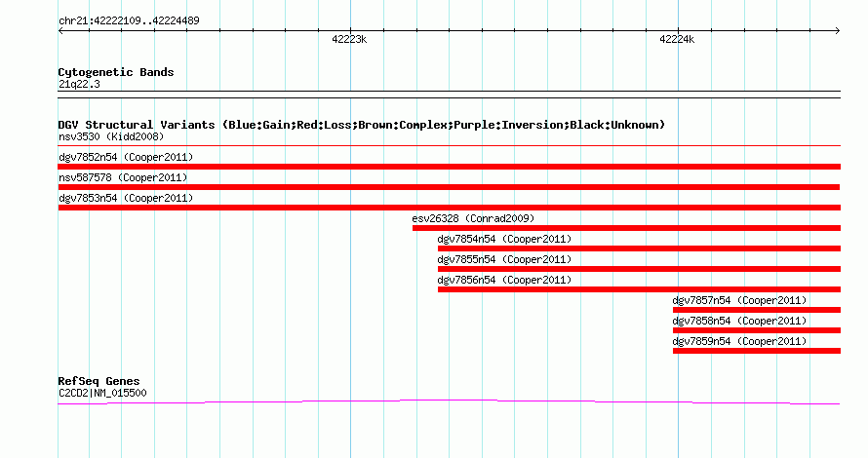The height and width of the screenshot is (458, 868).
Task: Select the dgv7856n54 red variant bar
Action: pyautogui.click(x=640, y=289)
